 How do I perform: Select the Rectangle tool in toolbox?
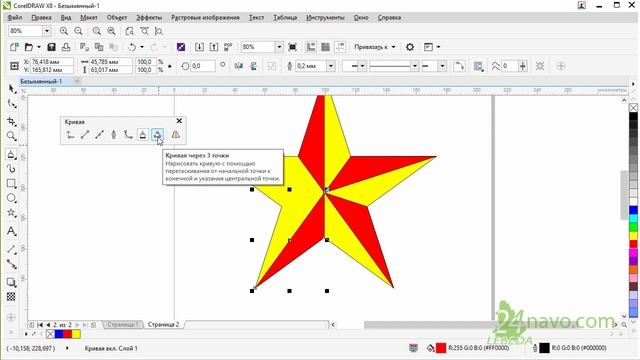[x=11, y=184]
